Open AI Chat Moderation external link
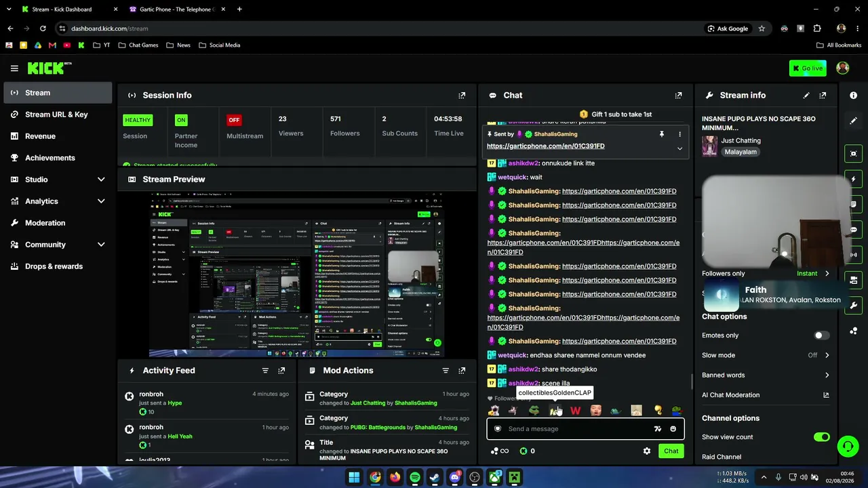Viewport: 868px width, 488px height. (x=826, y=395)
